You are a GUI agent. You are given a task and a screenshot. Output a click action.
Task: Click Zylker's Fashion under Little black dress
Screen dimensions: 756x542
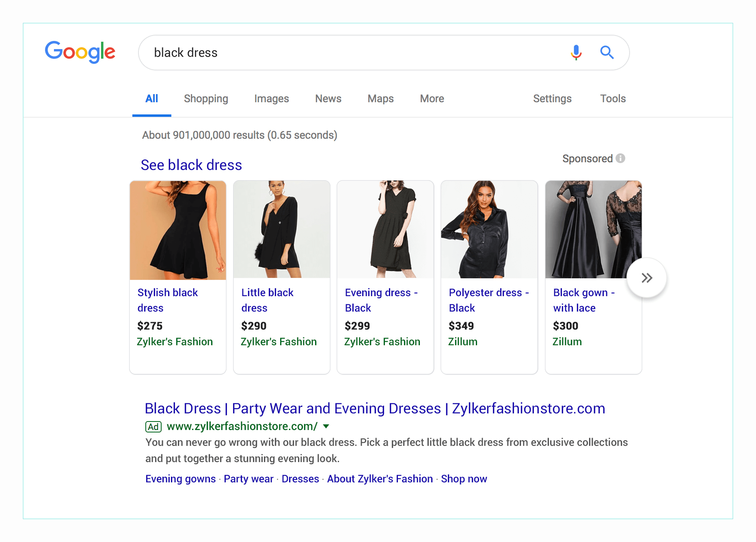click(279, 342)
